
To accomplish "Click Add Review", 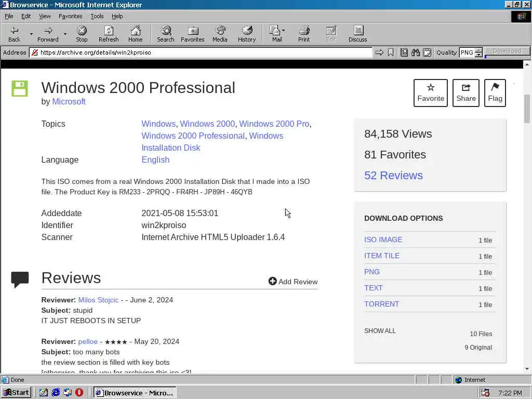I will (293, 282).
